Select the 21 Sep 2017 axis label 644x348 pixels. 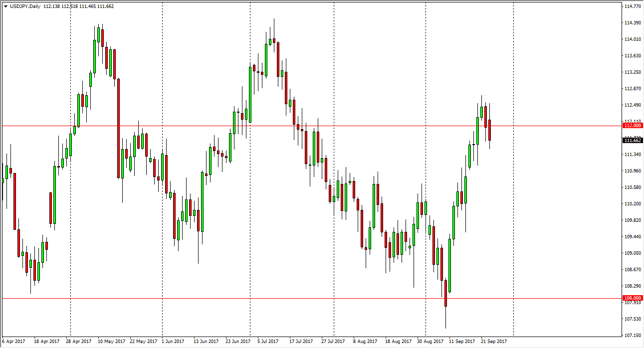pyautogui.click(x=493, y=342)
